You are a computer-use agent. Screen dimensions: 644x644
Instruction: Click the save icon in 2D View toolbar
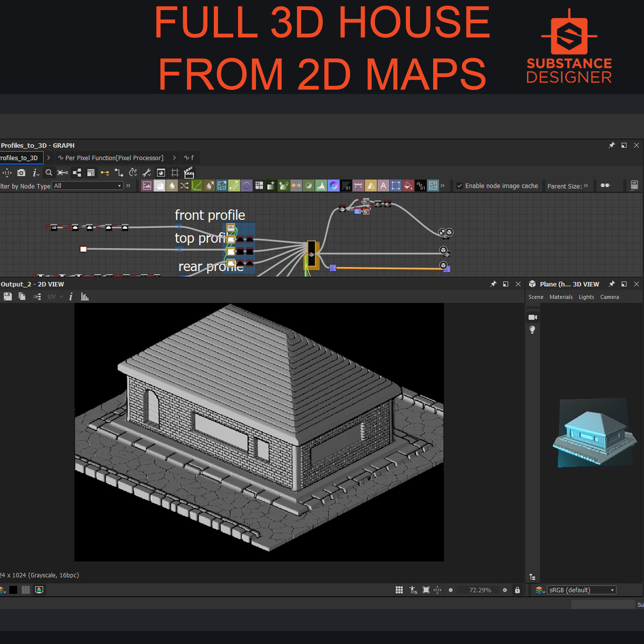pyautogui.click(x=8, y=297)
